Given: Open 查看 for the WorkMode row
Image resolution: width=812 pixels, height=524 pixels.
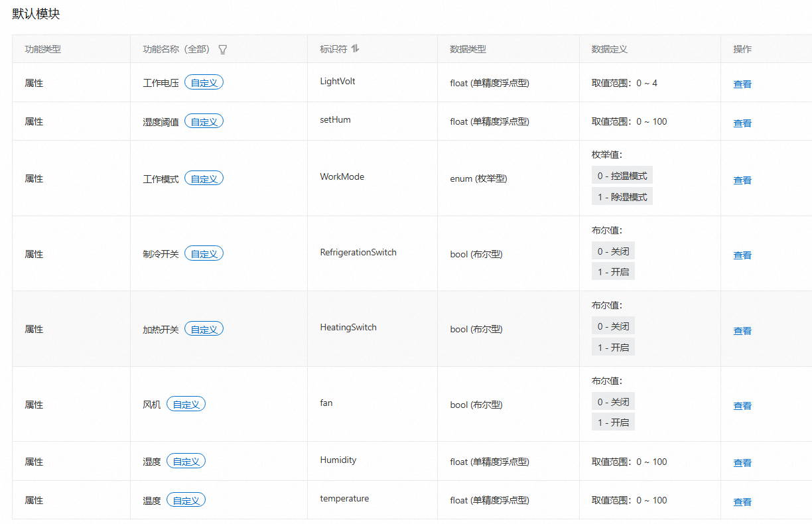Looking at the screenshot, I should (742, 180).
